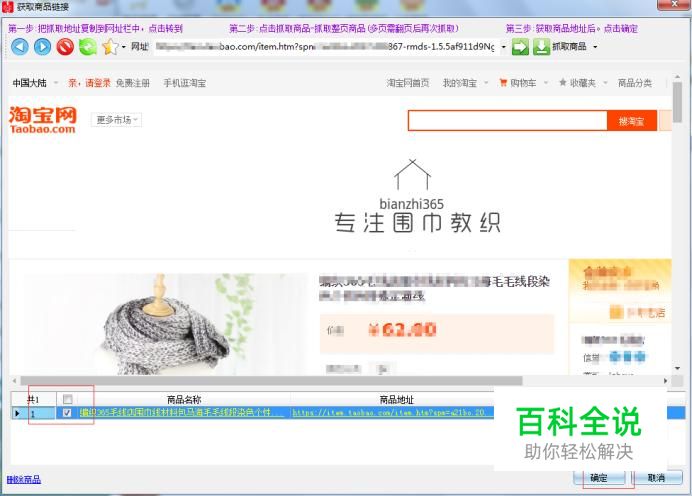Click the red Stop loading icon
This screenshot has width=692, height=496.
(65, 46)
